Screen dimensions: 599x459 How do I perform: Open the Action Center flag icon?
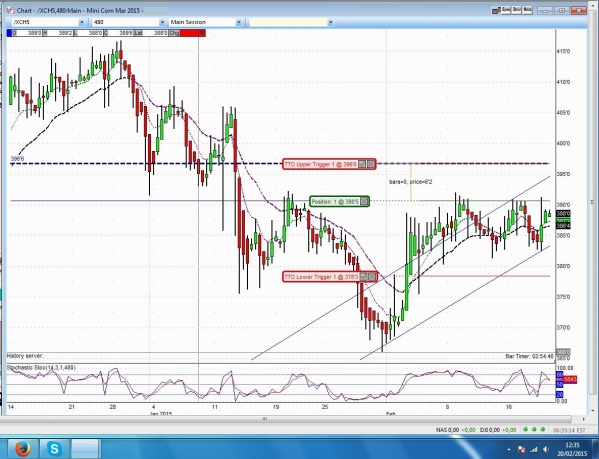coord(521,449)
